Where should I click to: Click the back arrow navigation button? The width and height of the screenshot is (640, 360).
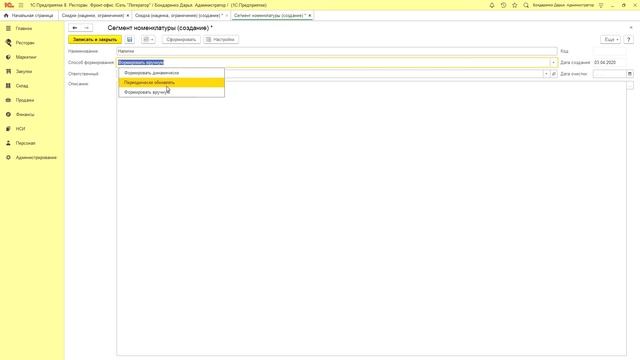[75, 28]
